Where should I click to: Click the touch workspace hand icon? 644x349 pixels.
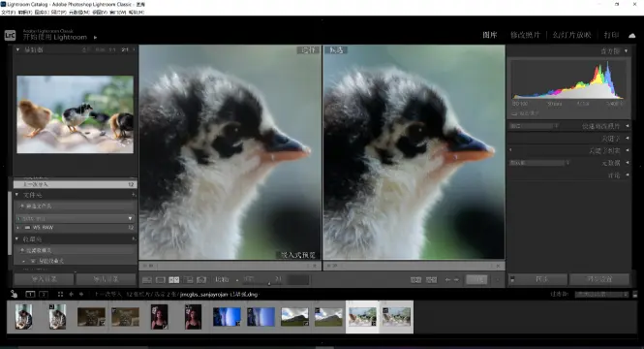[14, 294]
